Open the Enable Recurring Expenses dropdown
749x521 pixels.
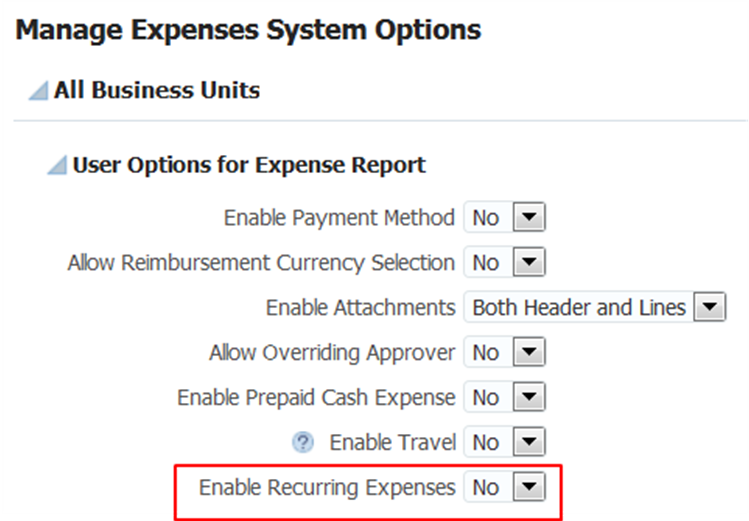pos(531,487)
